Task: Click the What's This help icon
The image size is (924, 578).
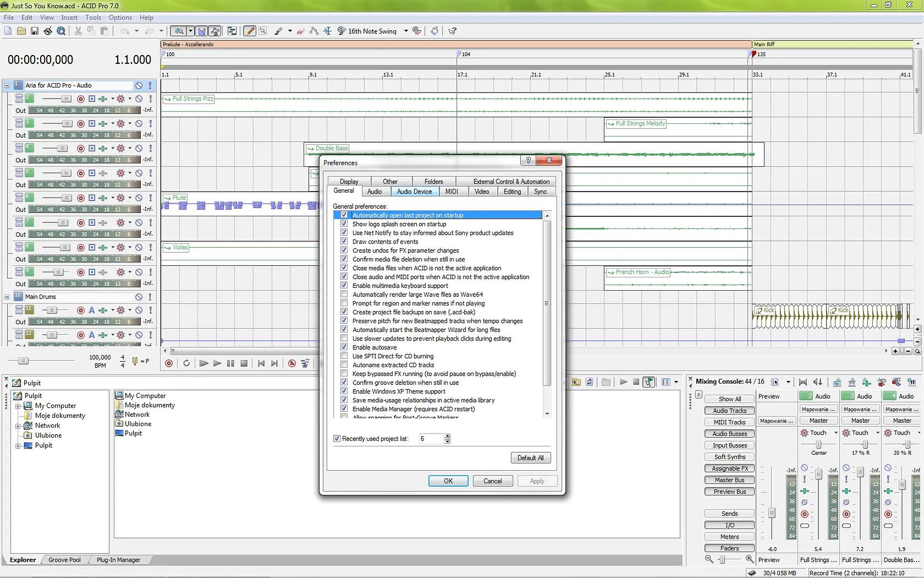Action: click(452, 31)
